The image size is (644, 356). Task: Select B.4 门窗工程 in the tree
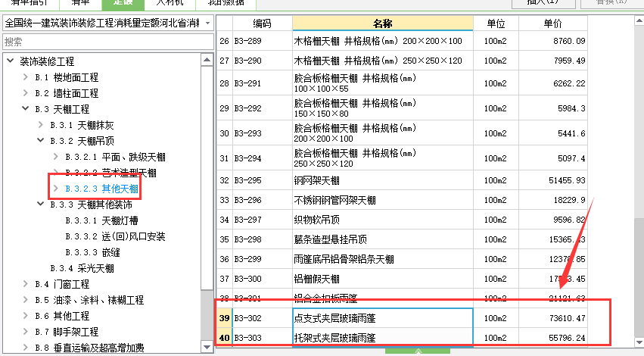62,285
